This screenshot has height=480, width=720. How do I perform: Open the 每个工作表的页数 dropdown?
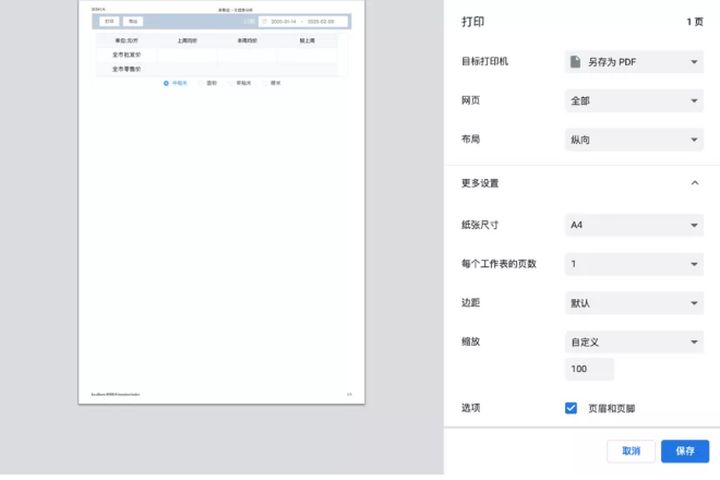pos(634,264)
